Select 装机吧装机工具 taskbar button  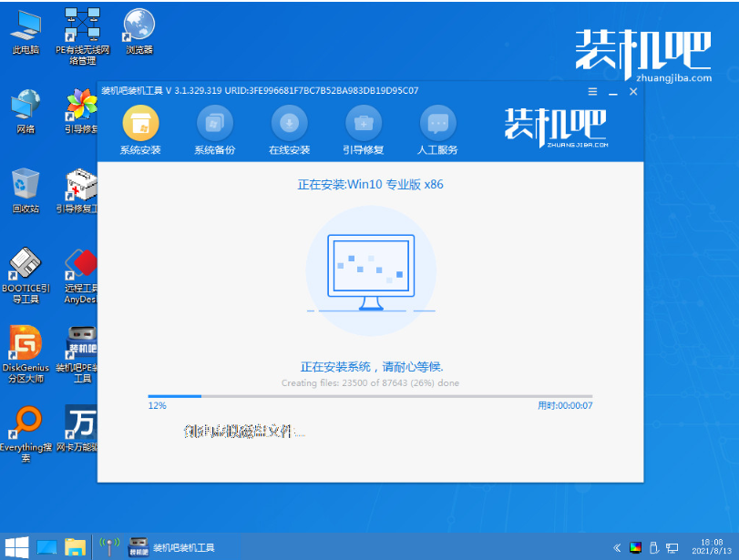172,547
